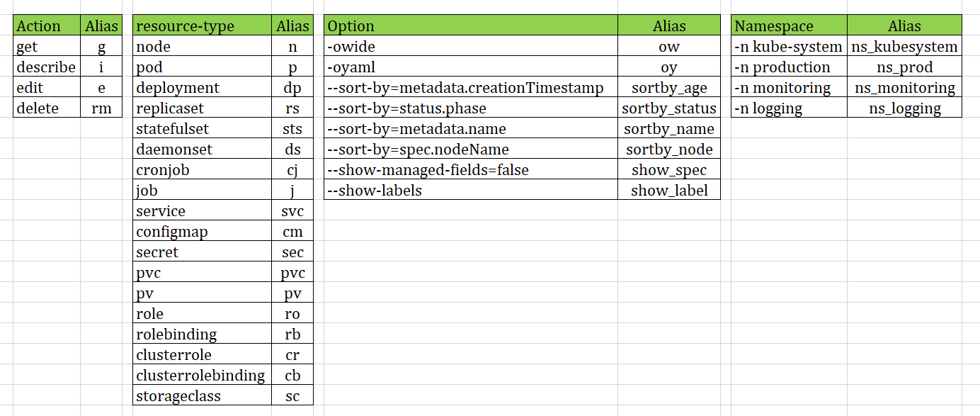Viewport: 980px width, 416px height.
Task: Select the Action header cell
Action: pos(47,26)
